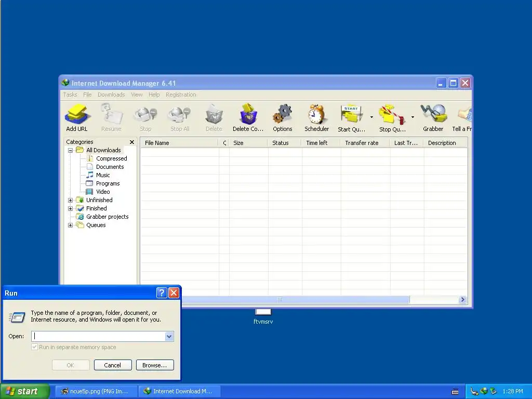The image size is (532, 399).
Task: Click the Stop All toolbar icon
Action: pos(180,118)
